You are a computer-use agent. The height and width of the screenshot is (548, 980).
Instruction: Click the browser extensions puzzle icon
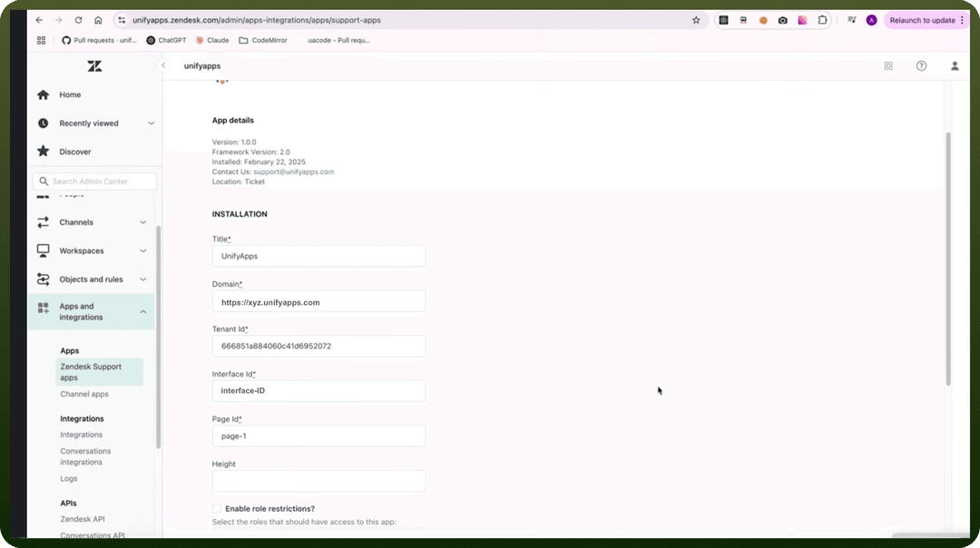pos(822,20)
